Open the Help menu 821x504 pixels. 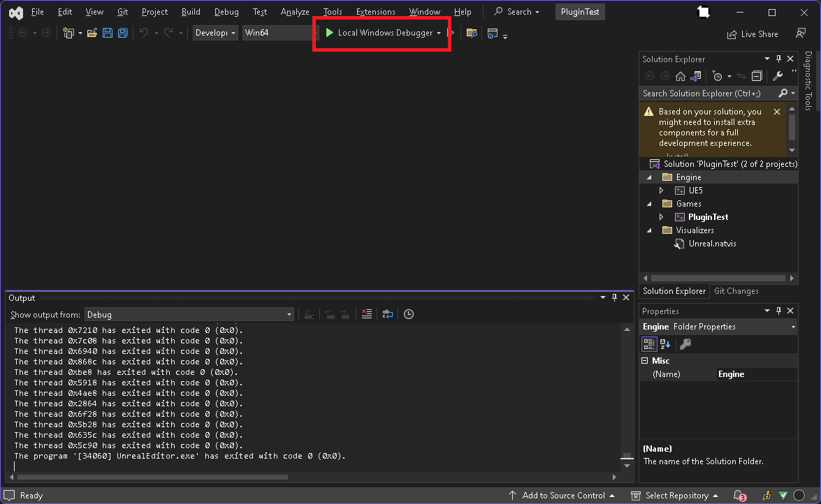[463, 11]
